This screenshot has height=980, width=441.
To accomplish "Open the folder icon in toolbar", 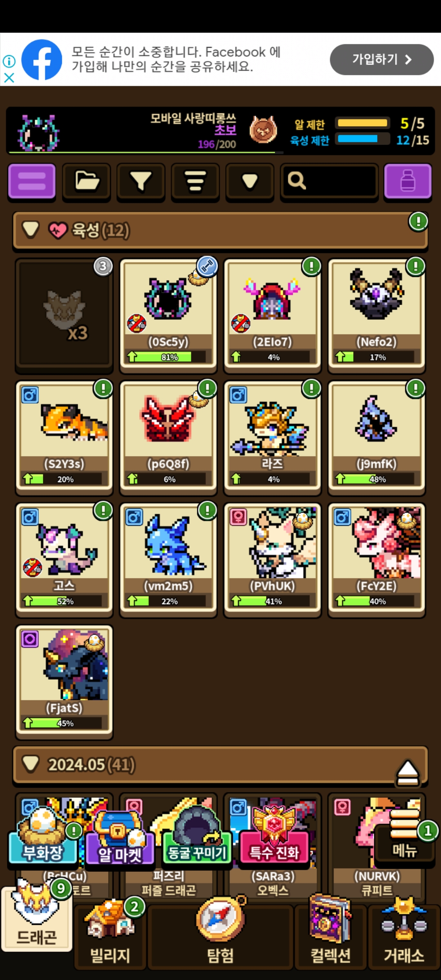I will coord(87,181).
